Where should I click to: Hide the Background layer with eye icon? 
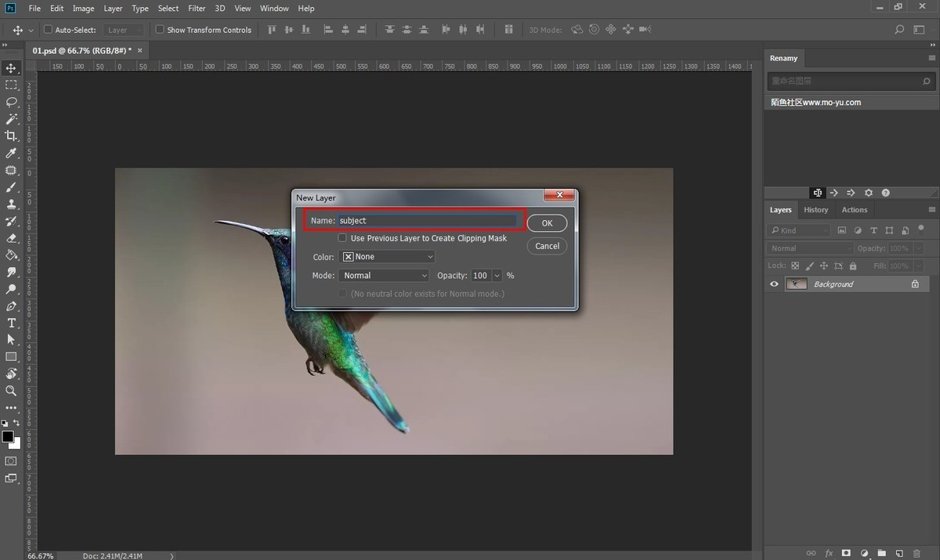775,284
